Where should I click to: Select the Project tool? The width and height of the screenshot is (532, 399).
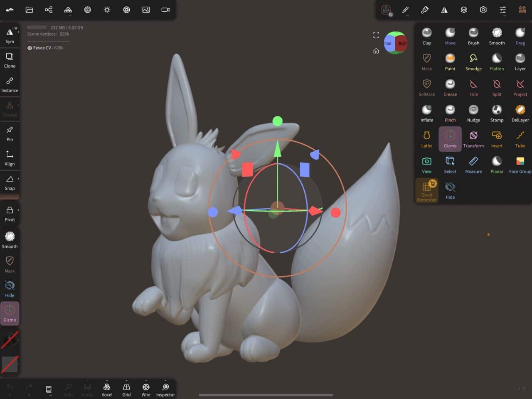click(x=520, y=88)
